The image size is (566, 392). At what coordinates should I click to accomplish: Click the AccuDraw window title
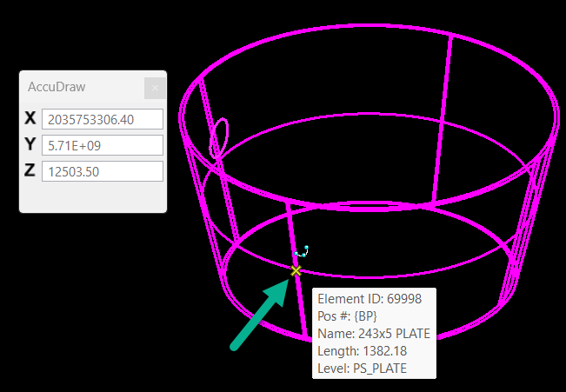[x=57, y=87]
